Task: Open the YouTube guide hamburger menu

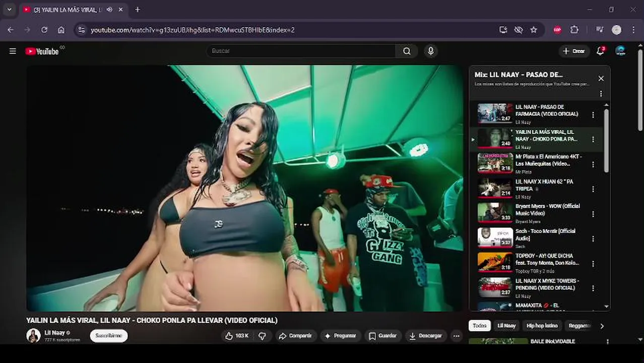Action: (13, 51)
